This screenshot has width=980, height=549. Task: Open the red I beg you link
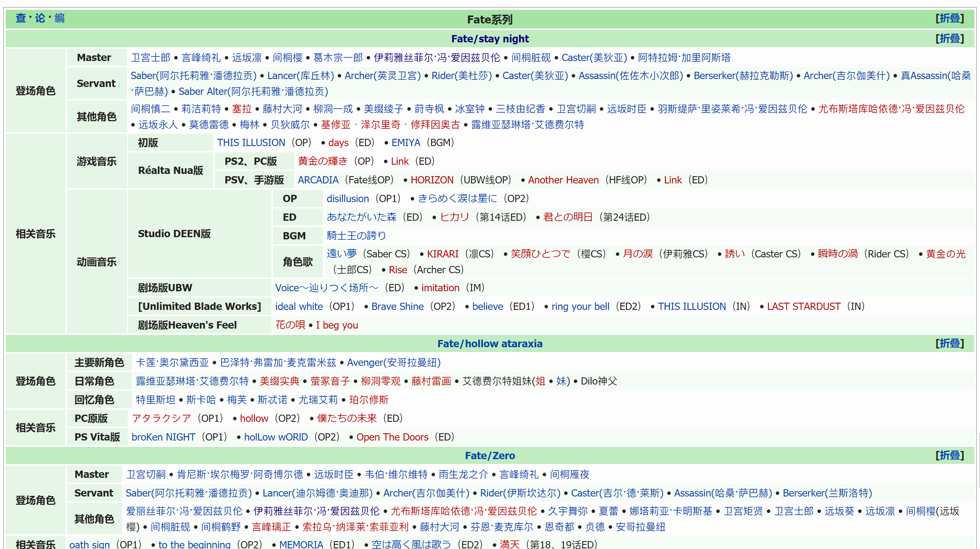pyautogui.click(x=337, y=325)
